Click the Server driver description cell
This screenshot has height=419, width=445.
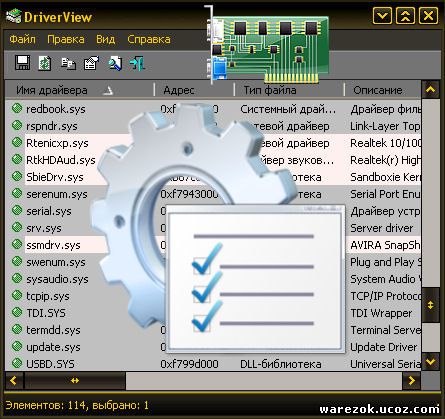(x=381, y=228)
